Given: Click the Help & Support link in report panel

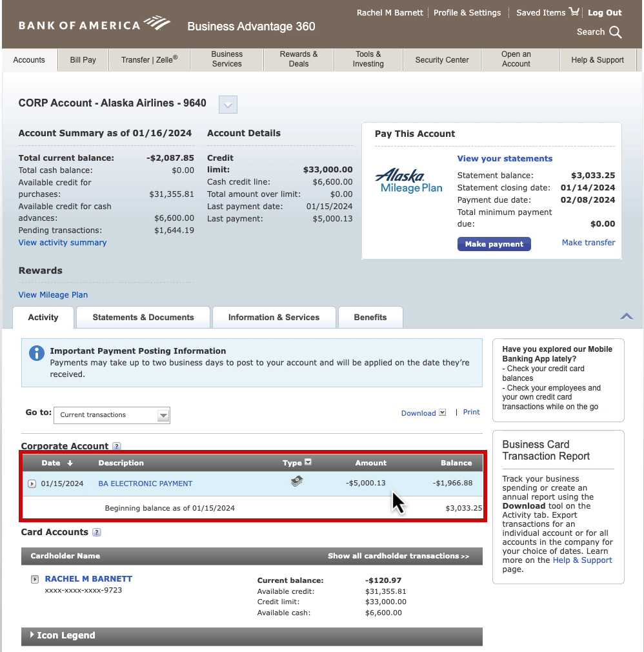Looking at the screenshot, I should (x=582, y=560).
